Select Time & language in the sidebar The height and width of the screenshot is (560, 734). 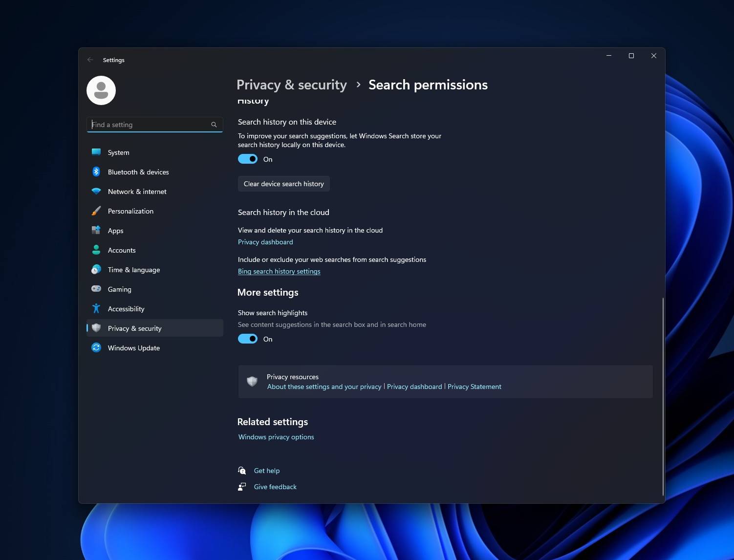(133, 269)
